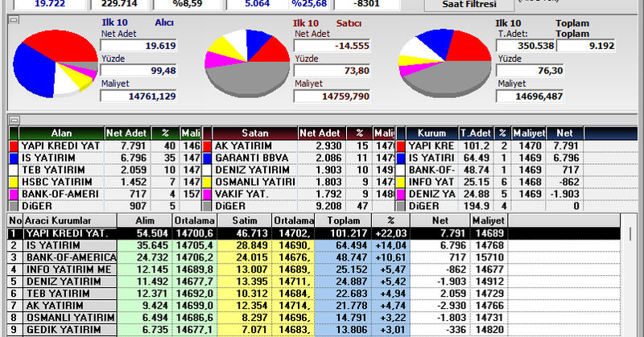Sort by the Araci Kurumlar header
644x337 pixels.
70,220
